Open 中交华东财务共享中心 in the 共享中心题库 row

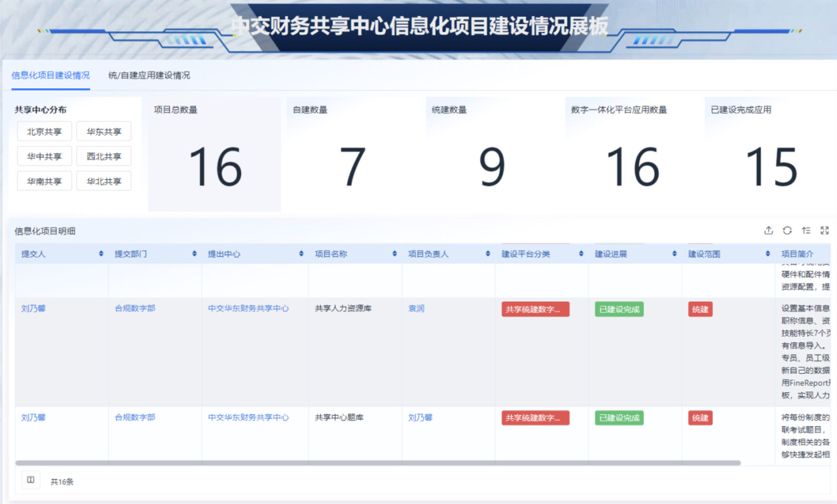tap(249, 417)
